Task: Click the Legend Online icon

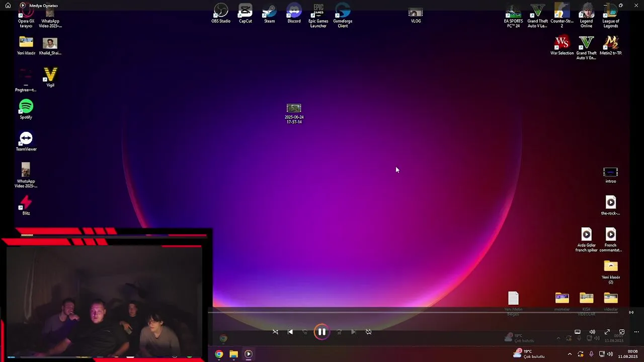Action: pos(586,16)
